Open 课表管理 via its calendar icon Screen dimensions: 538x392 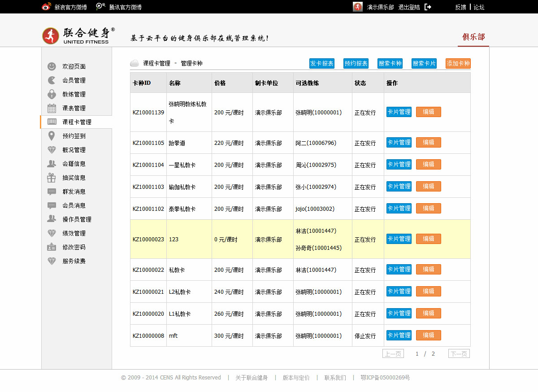52,108
